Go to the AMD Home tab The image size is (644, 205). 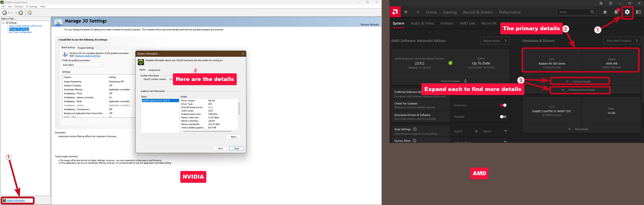coord(432,12)
